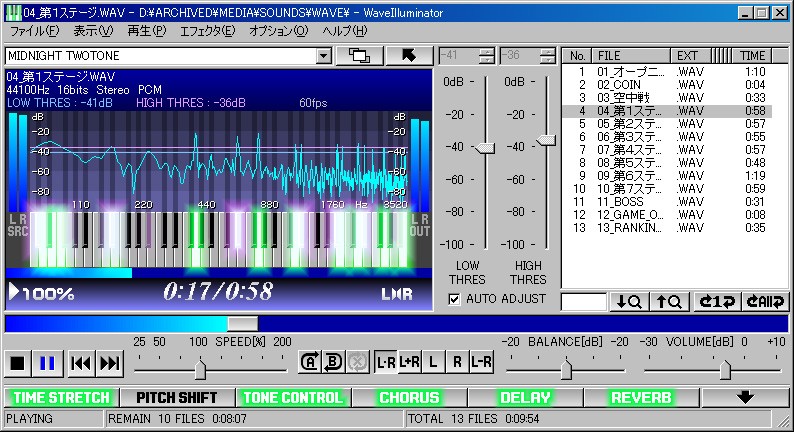Skip to the next track
Screen dimensions: 794x432
pyautogui.click(x=110, y=363)
